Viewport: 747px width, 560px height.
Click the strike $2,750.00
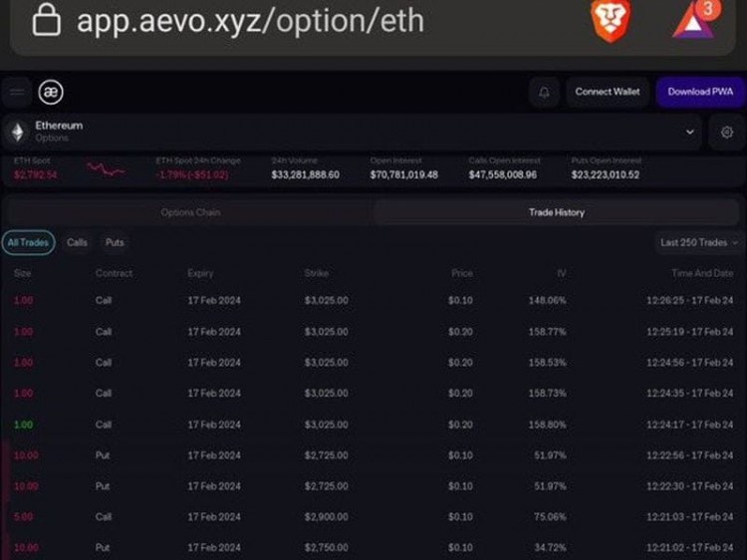pos(327,548)
